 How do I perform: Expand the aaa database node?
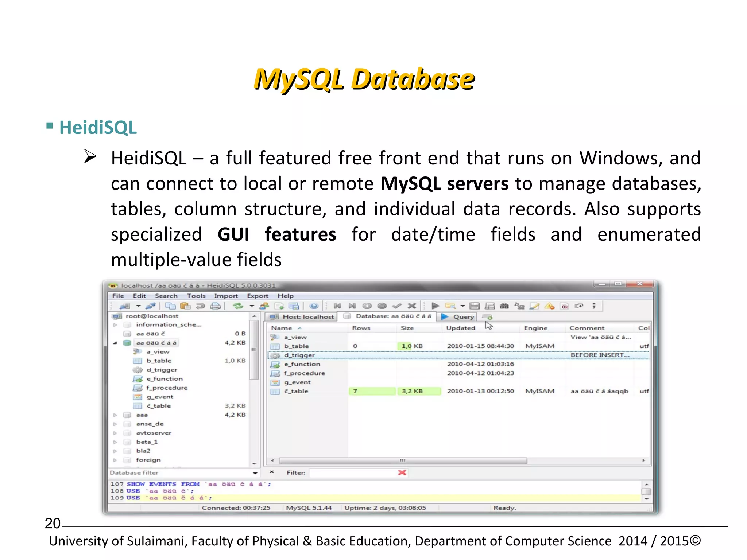tap(115, 415)
